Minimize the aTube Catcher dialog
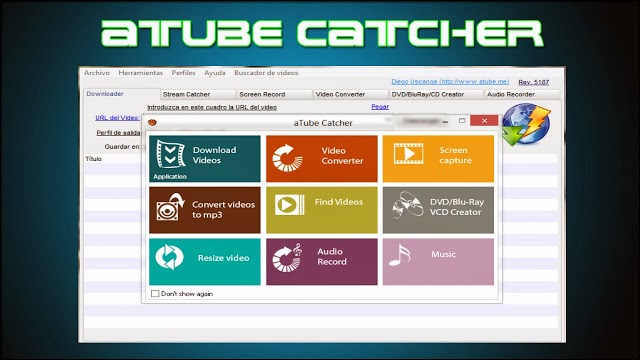The width and height of the screenshot is (640, 360). pos(445,121)
